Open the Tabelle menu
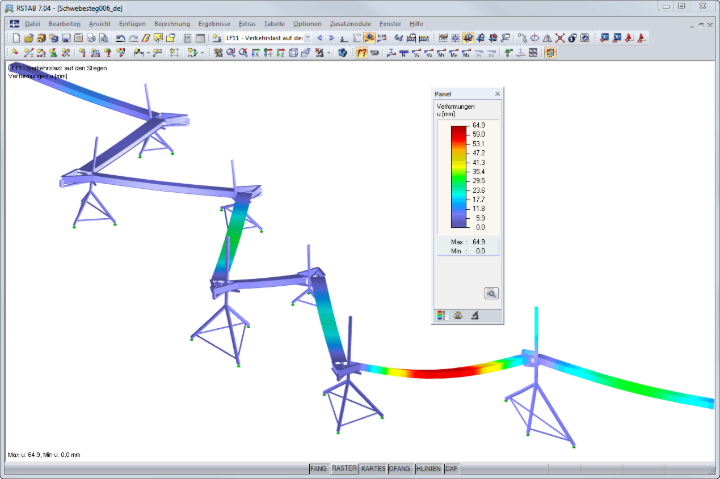 coord(274,23)
